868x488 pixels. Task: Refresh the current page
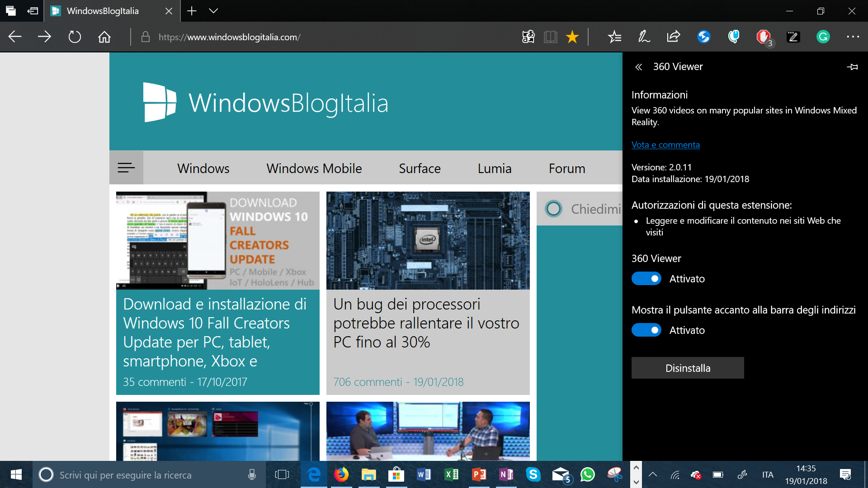pyautogui.click(x=75, y=37)
